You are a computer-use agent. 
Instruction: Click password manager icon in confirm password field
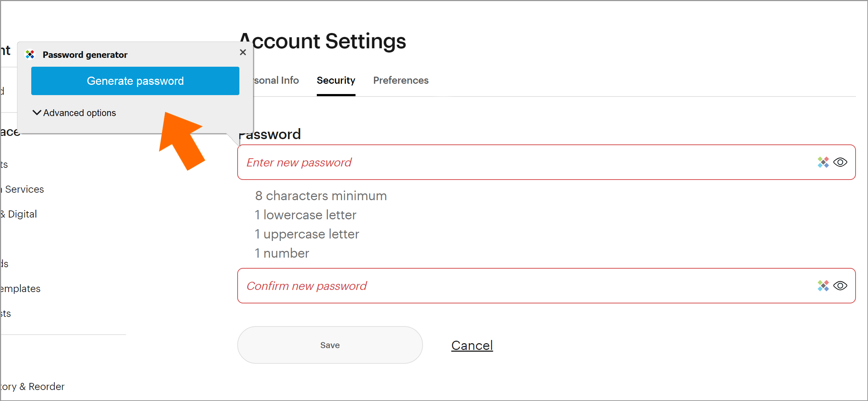[823, 286]
